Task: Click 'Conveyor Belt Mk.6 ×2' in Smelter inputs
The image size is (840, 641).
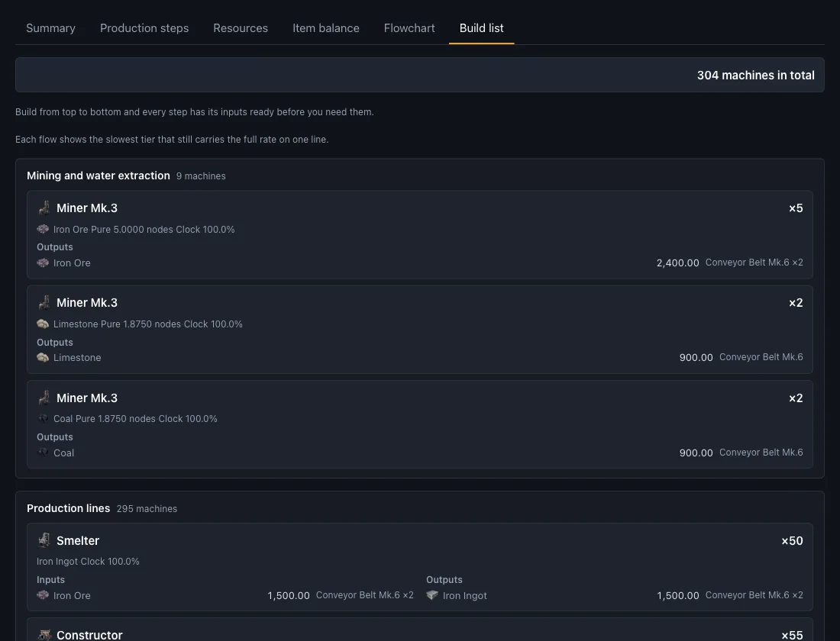Action: point(364,595)
